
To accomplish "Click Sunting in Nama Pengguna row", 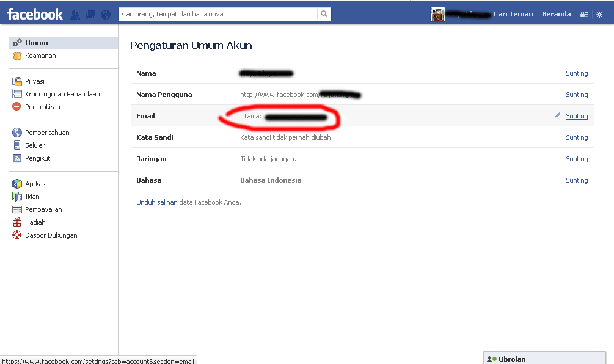I will tap(577, 95).
